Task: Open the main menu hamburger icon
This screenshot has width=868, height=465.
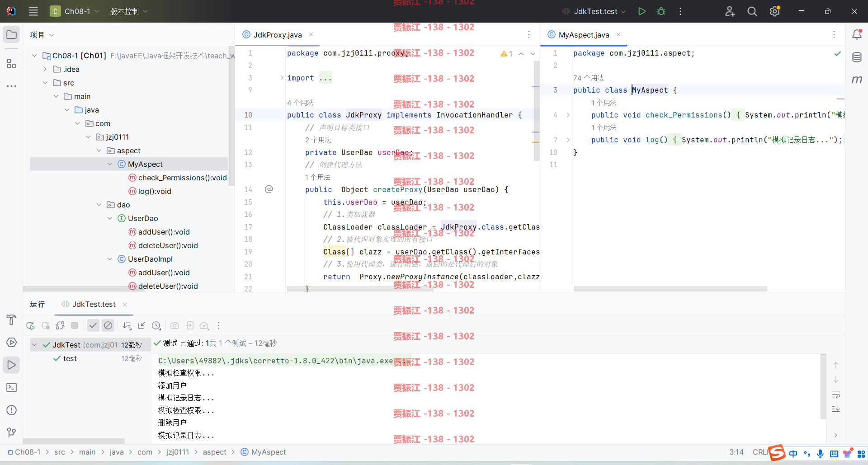Action: tap(33, 11)
